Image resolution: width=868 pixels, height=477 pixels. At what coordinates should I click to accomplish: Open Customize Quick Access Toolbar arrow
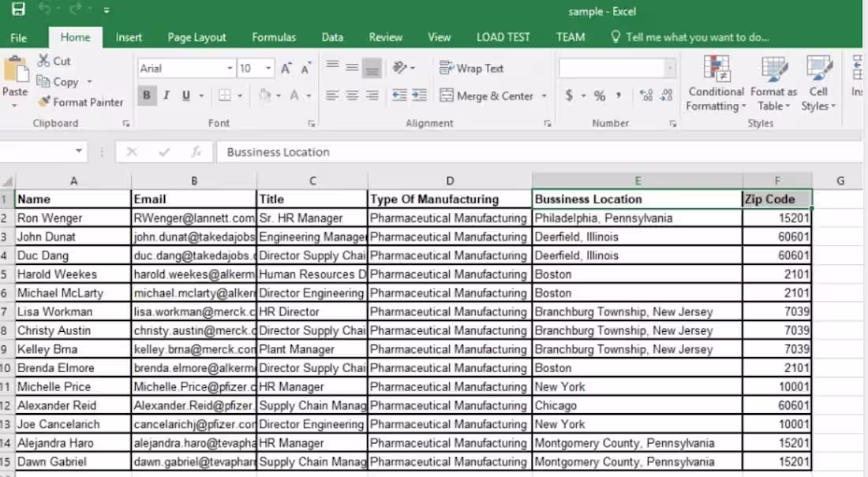pyautogui.click(x=107, y=10)
